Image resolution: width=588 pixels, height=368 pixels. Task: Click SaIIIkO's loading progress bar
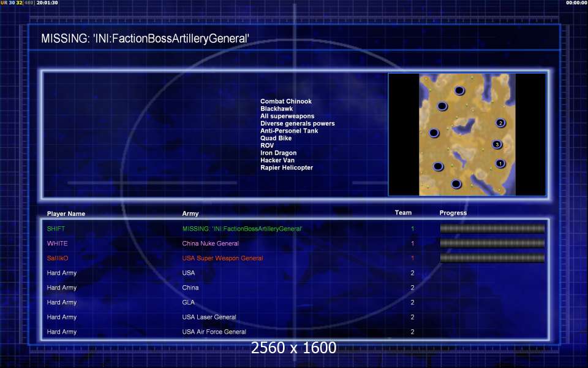point(492,258)
